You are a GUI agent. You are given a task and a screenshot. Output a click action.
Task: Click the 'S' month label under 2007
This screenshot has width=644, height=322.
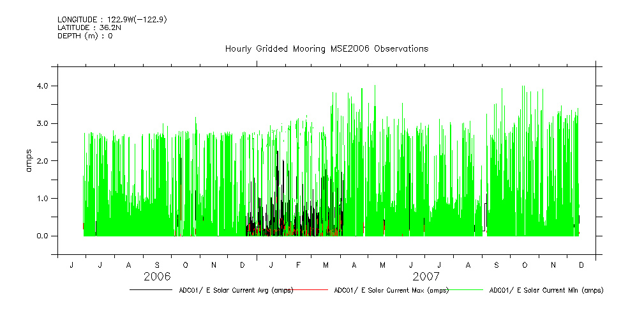click(x=497, y=264)
